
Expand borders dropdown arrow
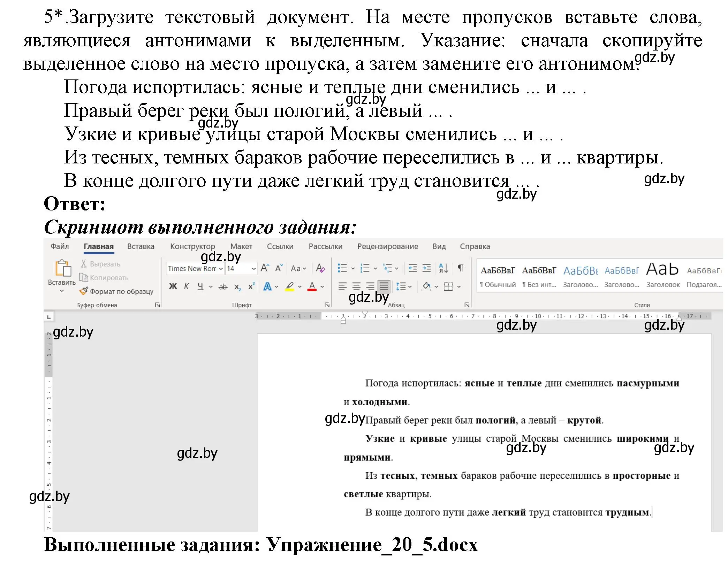point(459,287)
